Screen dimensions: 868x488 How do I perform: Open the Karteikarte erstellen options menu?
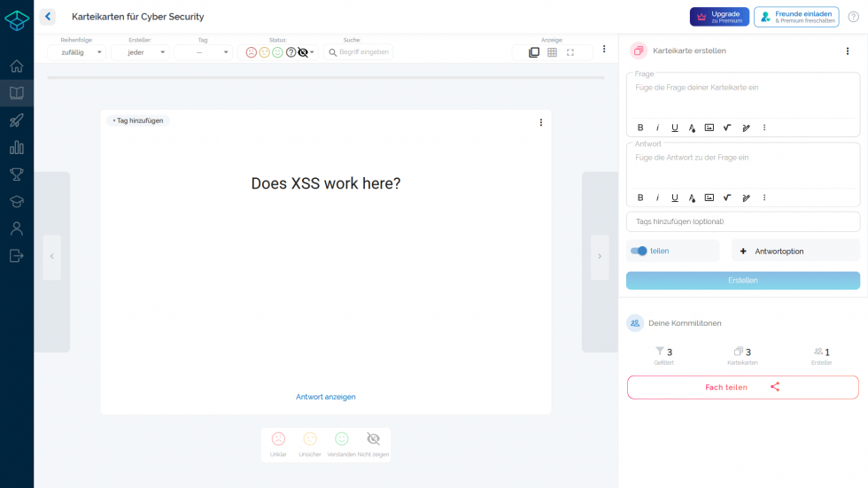pos(847,51)
